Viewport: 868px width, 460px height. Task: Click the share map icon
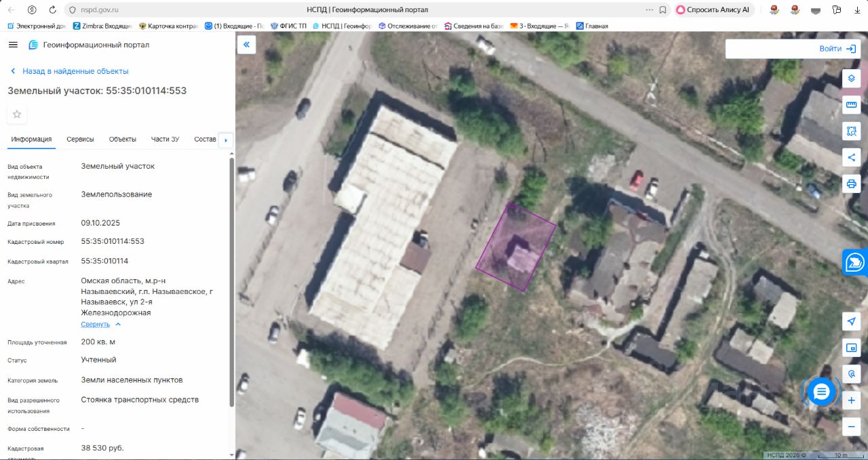click(x=851, y=158)
